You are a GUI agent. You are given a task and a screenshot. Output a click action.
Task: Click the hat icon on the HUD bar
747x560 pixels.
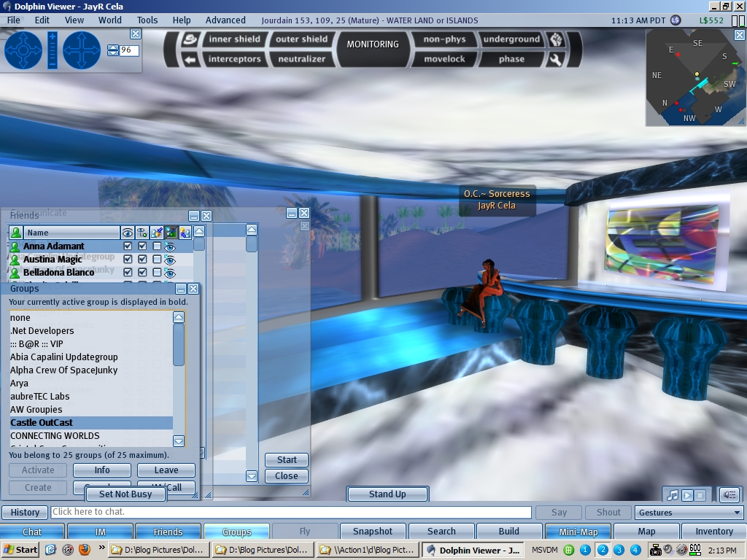(190, 39)
